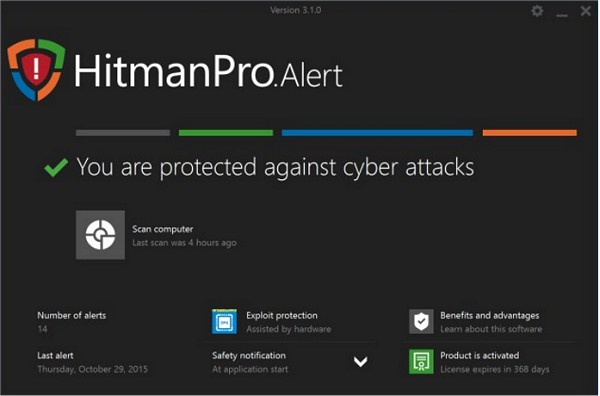Close the HitmanPro.Alert window
The width and height of the screenshot is (600, 396).
click(x=585, y=11)
